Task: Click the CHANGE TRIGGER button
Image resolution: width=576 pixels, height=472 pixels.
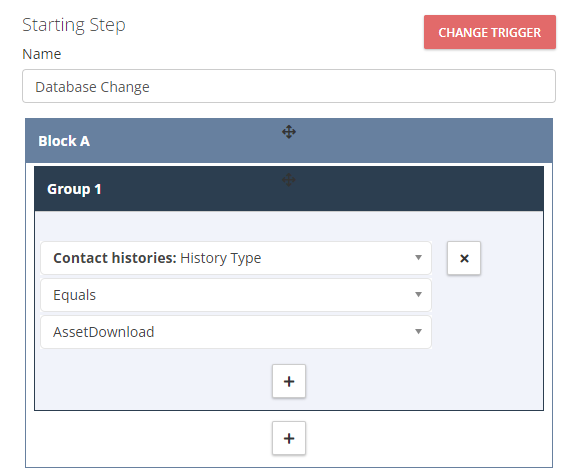Action: [490, 32]
